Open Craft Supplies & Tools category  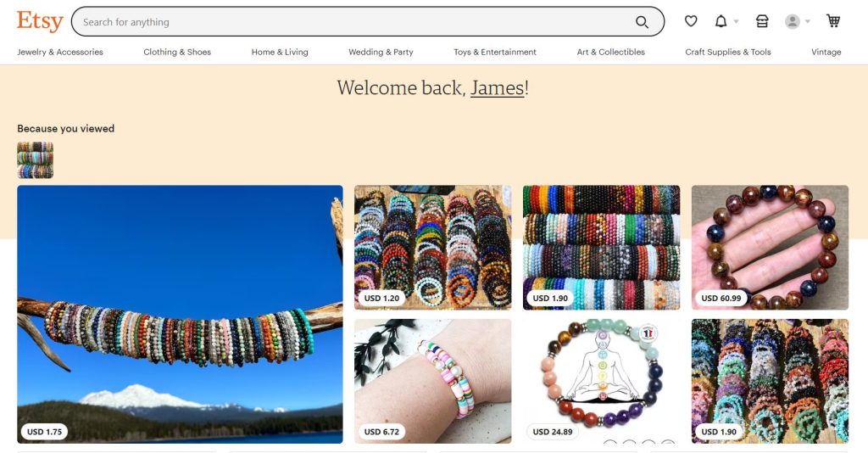coord(728,52)
